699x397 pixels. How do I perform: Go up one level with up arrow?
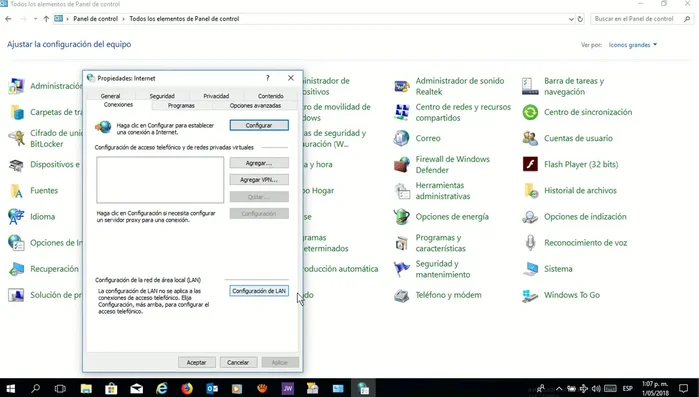[x=46, y=19]
